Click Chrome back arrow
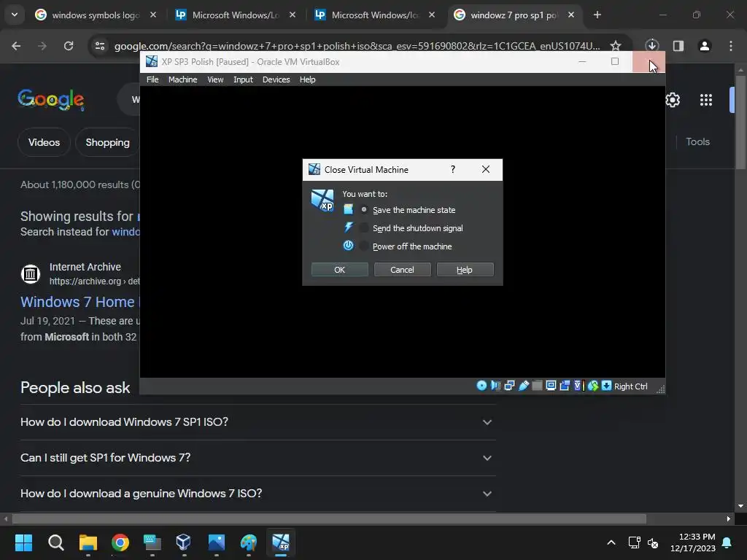This screenshot has width=747, height=560. [16, 46]
